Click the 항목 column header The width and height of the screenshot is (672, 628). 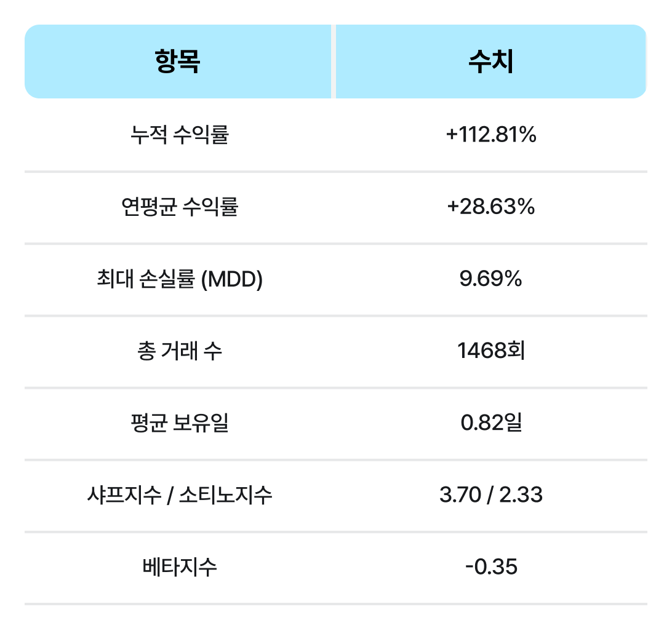click(177, 62)
